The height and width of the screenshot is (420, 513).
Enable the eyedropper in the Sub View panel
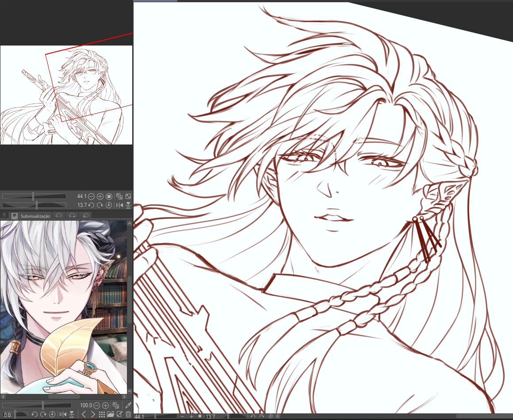click(128, 405)
